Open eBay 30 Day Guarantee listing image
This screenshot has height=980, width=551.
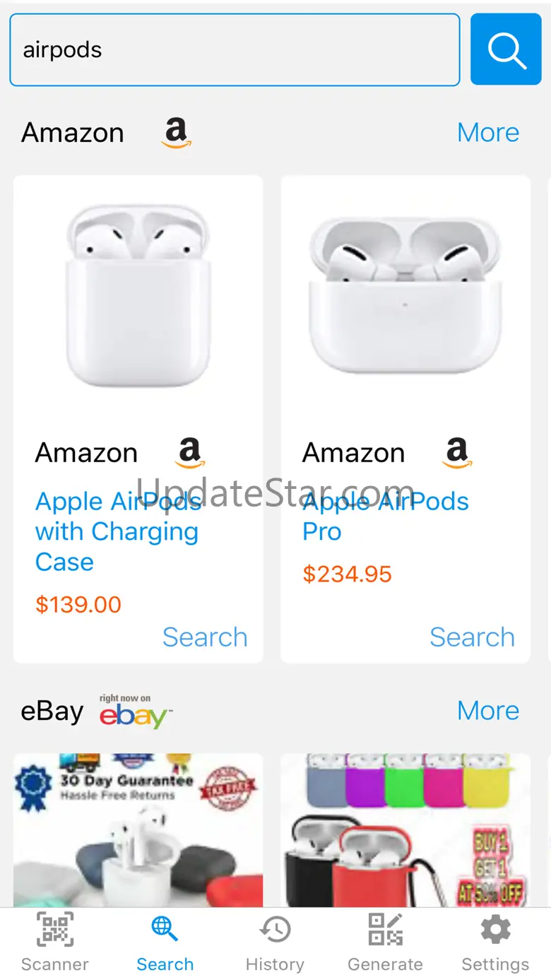tap(138, 830)
